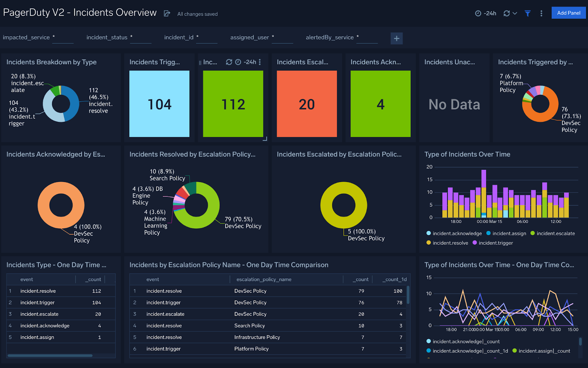Screen dimensions: 588x368
Task: Click the Add Panel button
Action: point(568,13)
